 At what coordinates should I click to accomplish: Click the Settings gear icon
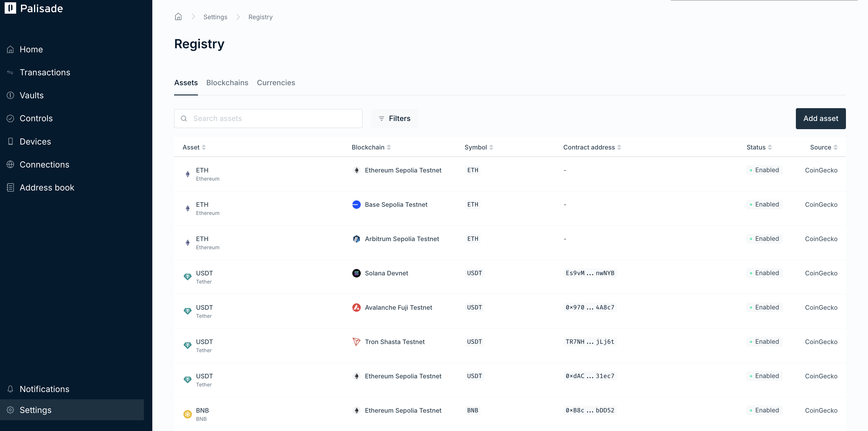pyautogui.click(x=10, y=410)
